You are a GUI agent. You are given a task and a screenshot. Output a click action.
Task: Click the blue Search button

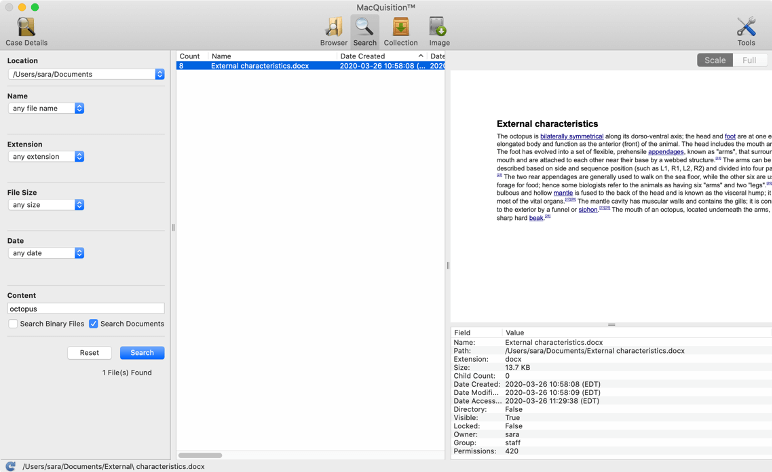[x=142, y=353]
